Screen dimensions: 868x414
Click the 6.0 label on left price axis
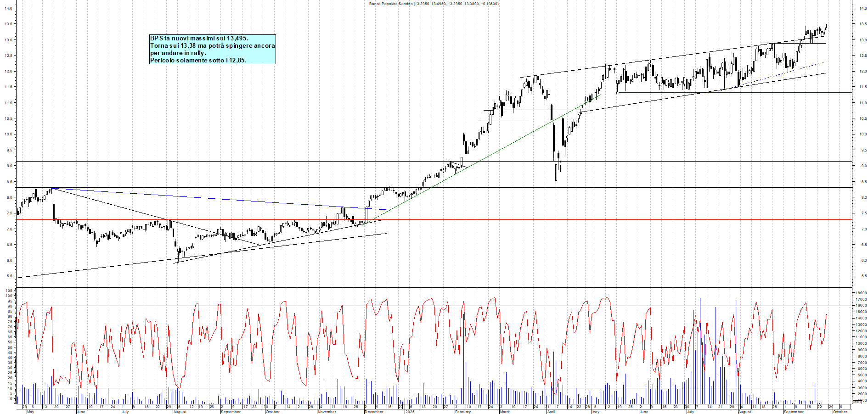[x=9, y=260]
